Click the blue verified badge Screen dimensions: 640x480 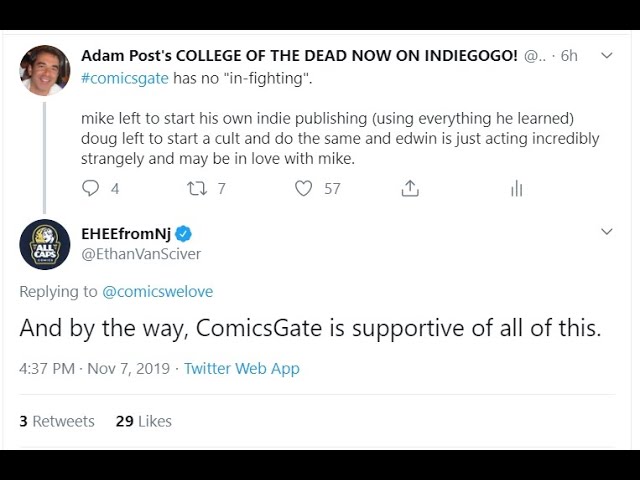(x=184, y=234)
